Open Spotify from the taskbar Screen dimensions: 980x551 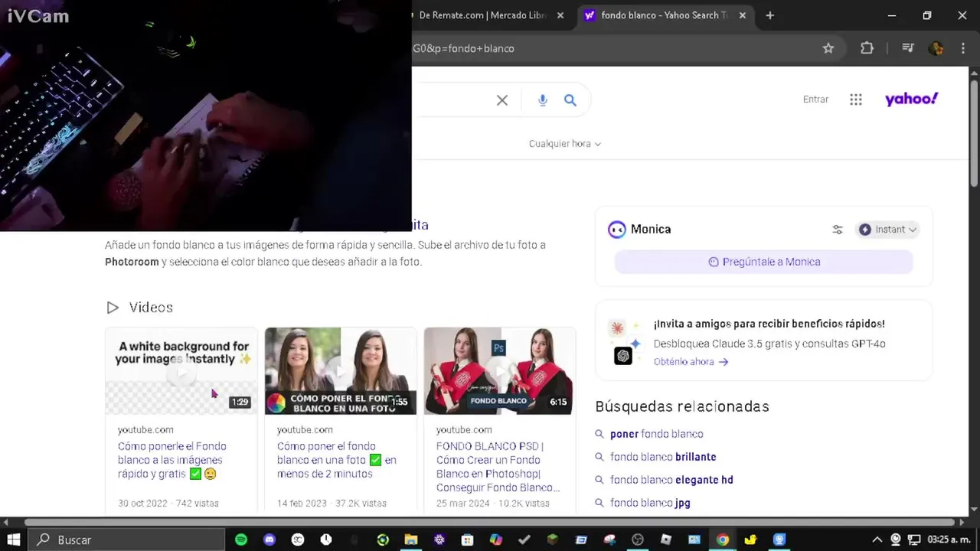tap(241, 540)
